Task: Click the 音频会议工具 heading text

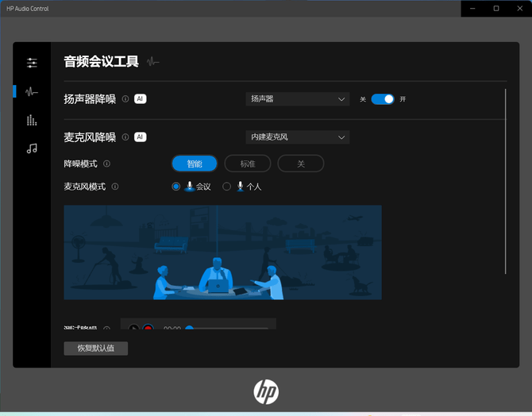Action: point(101,61)
